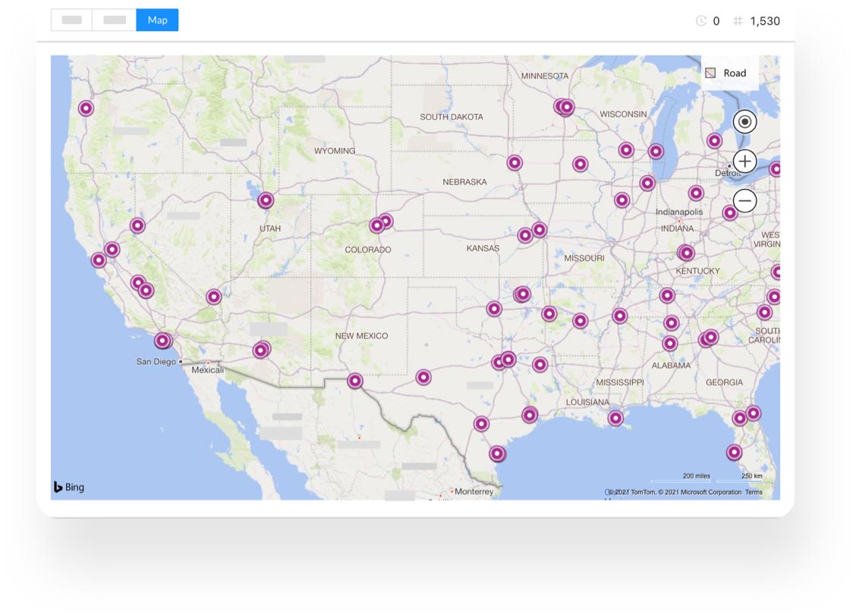Click the Microsoft Corporation copyright link
The width and height of the screenshot is (856, 616).
pos(712,492)
